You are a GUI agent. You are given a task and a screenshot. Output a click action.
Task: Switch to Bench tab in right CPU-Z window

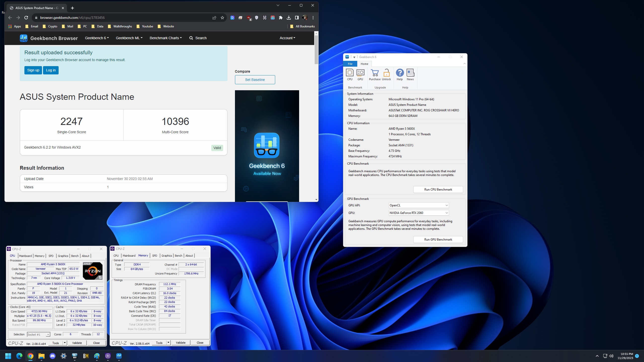point(178,256)
